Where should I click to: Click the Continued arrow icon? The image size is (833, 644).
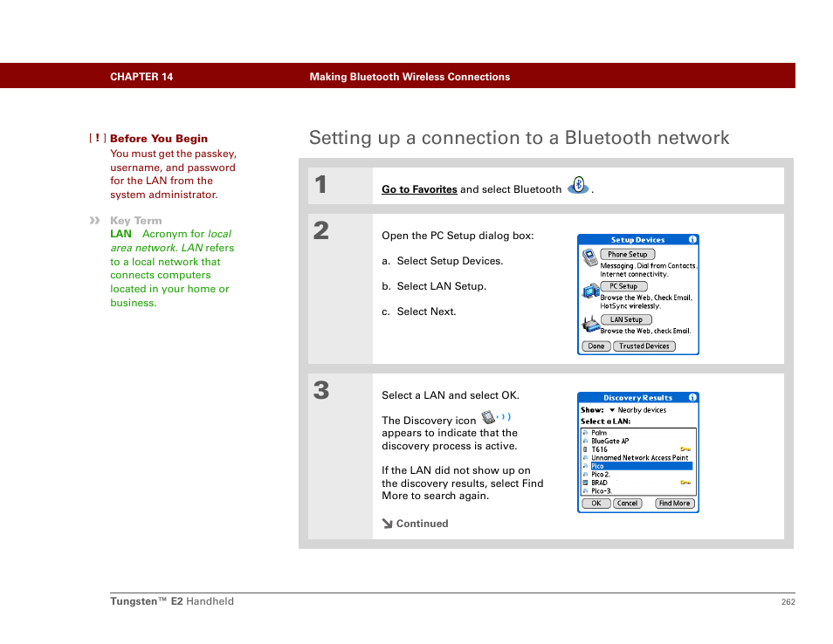tap(387, 524)
